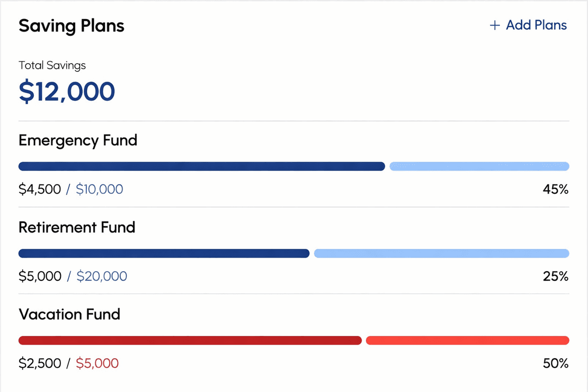
Task: Click the plus icon beside Add Plans
Action: (494, 26)
